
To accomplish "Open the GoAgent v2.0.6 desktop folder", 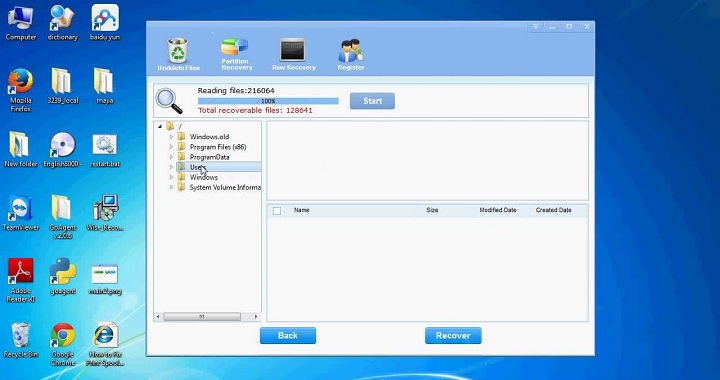I will 62,217.
